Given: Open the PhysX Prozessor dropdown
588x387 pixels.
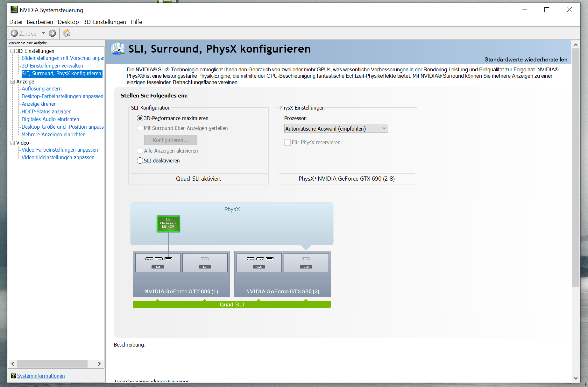Looking at the screenshot, I should tap(336, 128).
